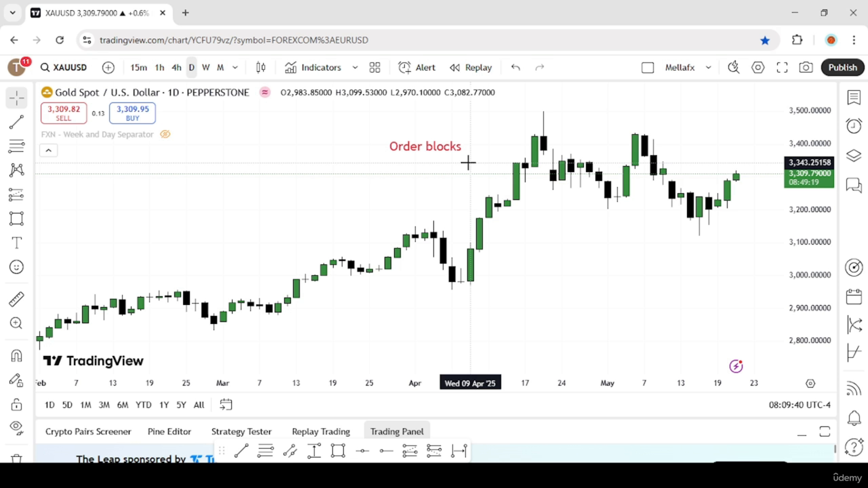868x488 pixels.
Task: Toggle the lock all drawings icon
Action: [x=16, y=405]
